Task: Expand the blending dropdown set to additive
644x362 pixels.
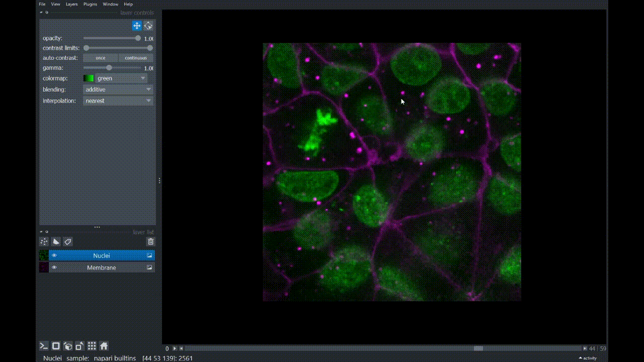Action: tap(118, 89)
